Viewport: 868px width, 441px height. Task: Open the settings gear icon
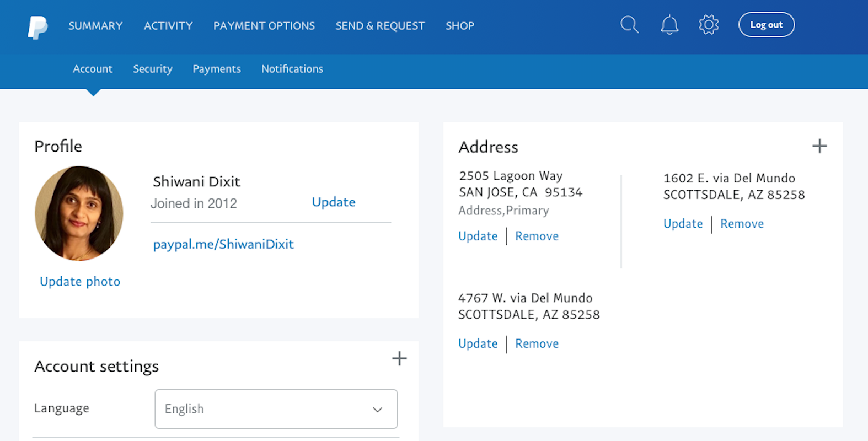(x=709, y=25)
